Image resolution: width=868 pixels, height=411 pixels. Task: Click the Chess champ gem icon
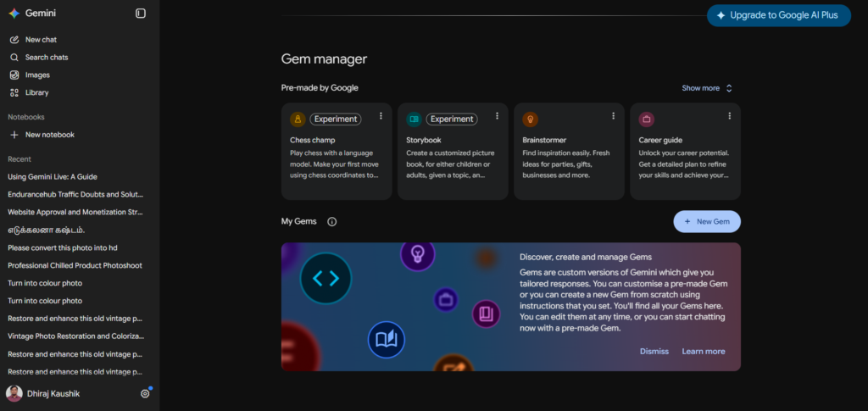(298, 119)
